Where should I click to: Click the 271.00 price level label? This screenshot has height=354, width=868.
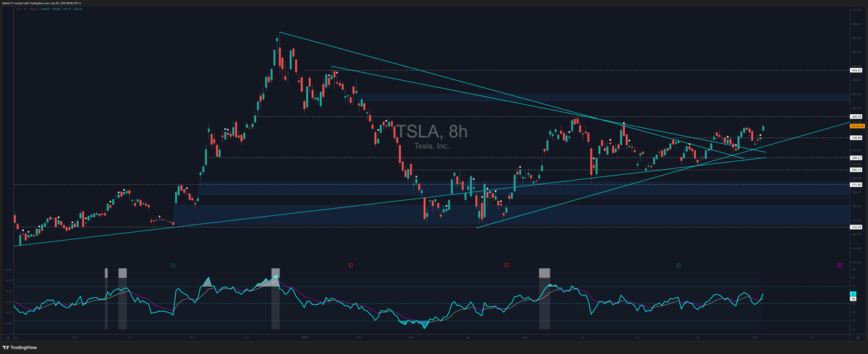pos(856,184)
